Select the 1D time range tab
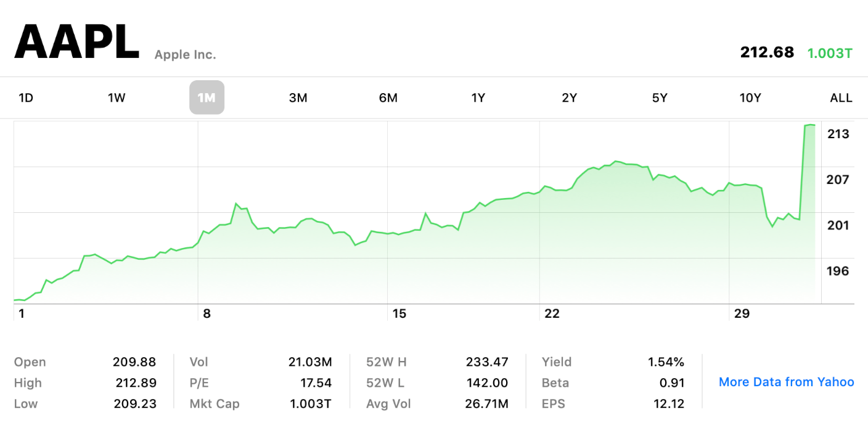This screenshot has width=868, height=443. pyautogui.click(x=26, y=97)
